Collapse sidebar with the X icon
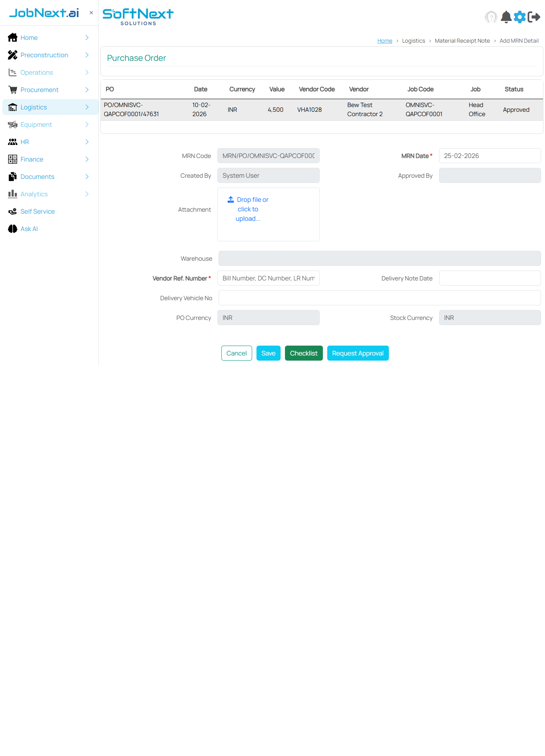Image resolution: width=545 pixels, height=756 pixels. 91,13
